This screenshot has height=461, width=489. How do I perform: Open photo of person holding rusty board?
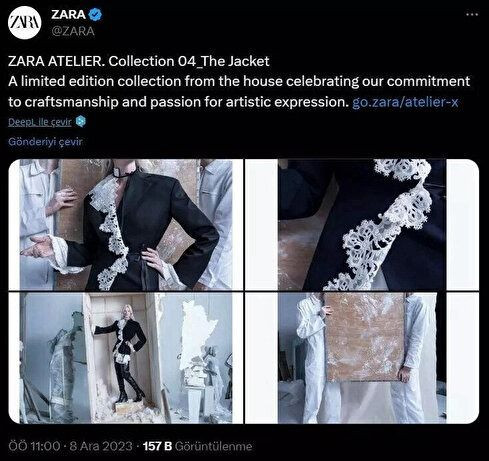(x=362, y=358)
